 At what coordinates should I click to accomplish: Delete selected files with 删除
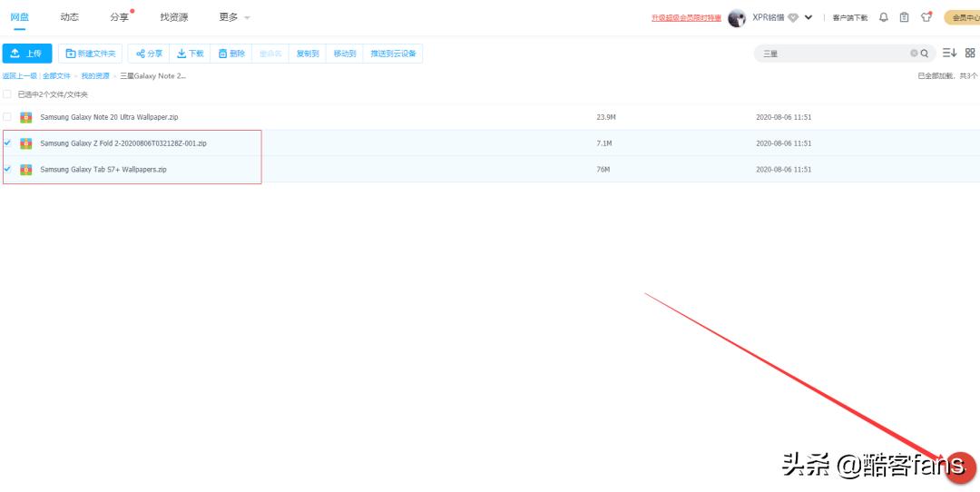231,54
